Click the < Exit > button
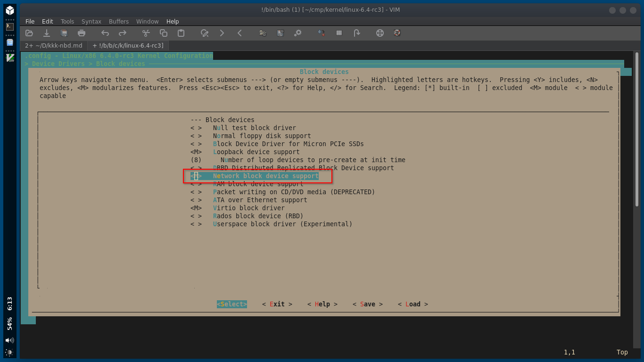This screenshot has height=362, width=644. [277, 304]
